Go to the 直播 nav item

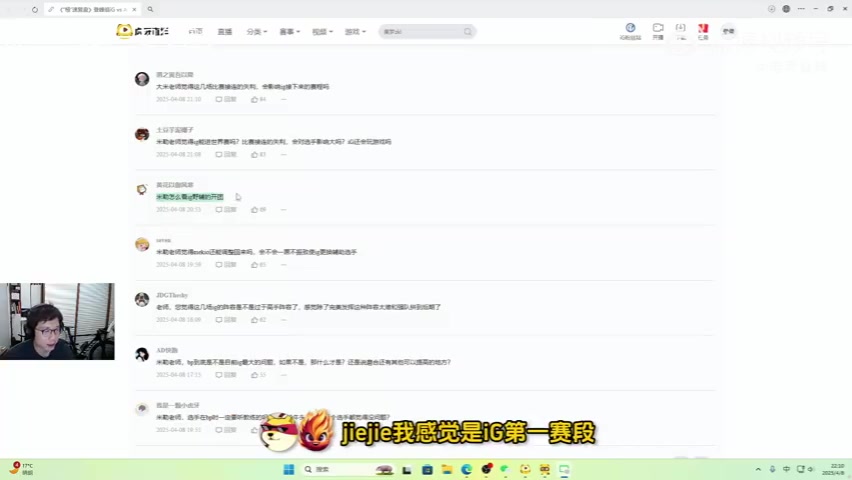(225, 31)
